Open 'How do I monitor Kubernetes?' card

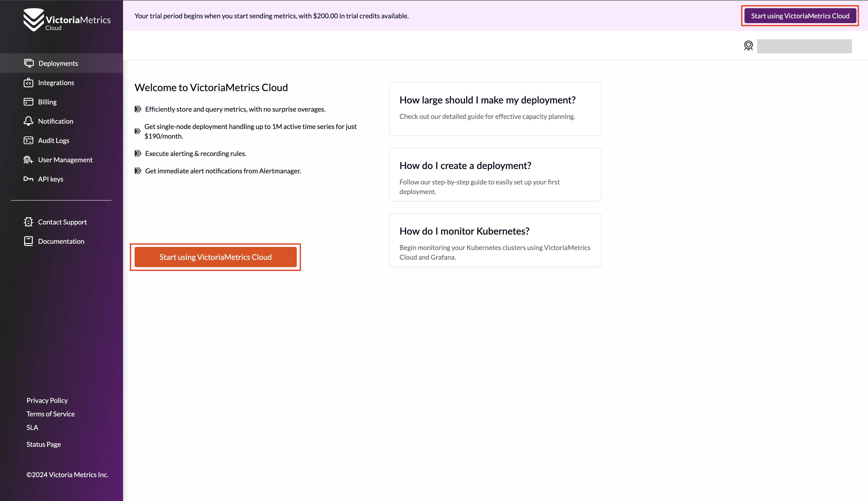496,240
